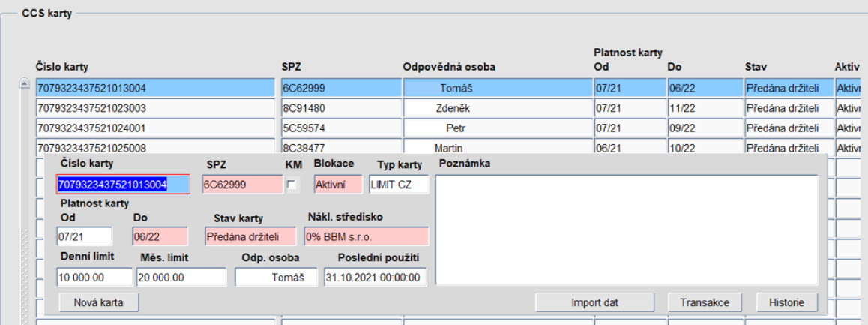Select card row 7079323437521025008
This screenshot has height=325, width=868.
coord(156,147)
